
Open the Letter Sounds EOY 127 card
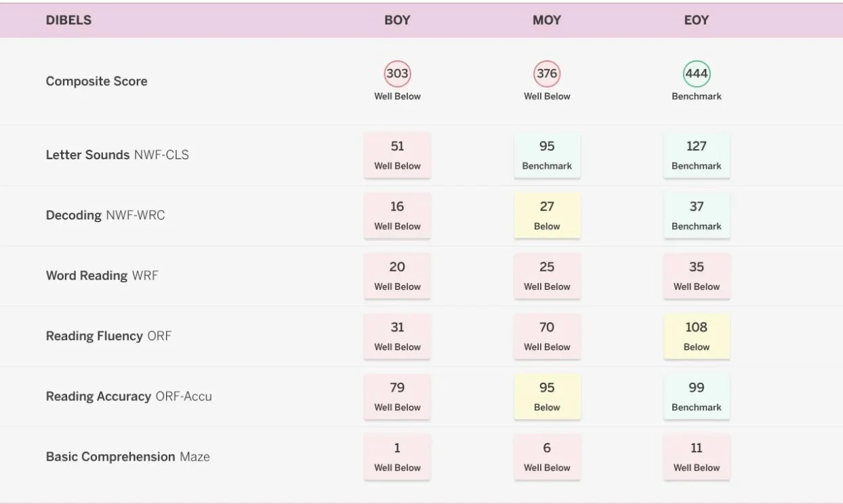697,155
